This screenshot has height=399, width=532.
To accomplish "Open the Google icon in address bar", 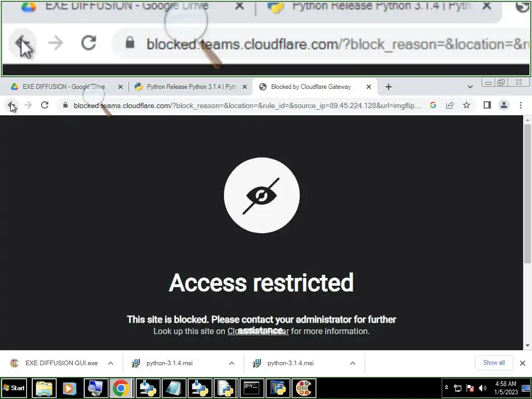I will click(433, 105).
